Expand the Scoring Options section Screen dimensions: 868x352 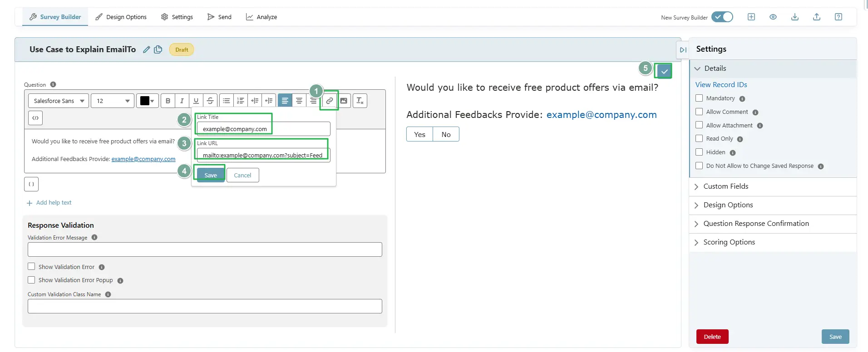click(773, 242)
